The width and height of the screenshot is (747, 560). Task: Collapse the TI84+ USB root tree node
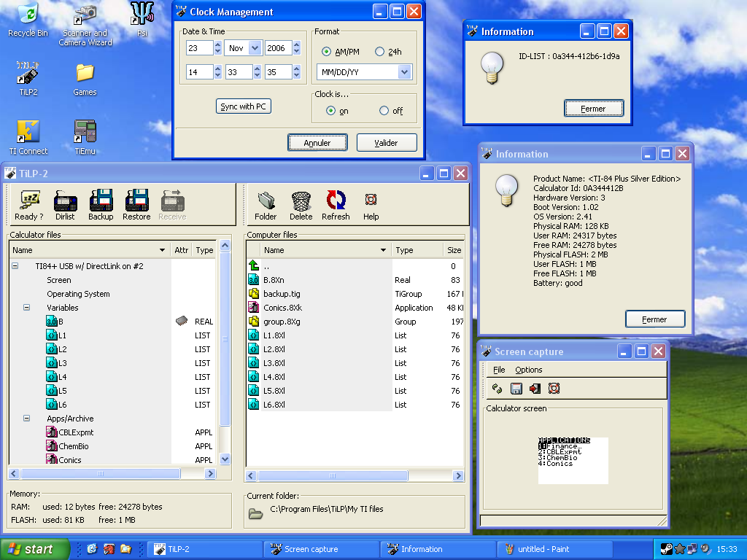click(x=15, y=265)
